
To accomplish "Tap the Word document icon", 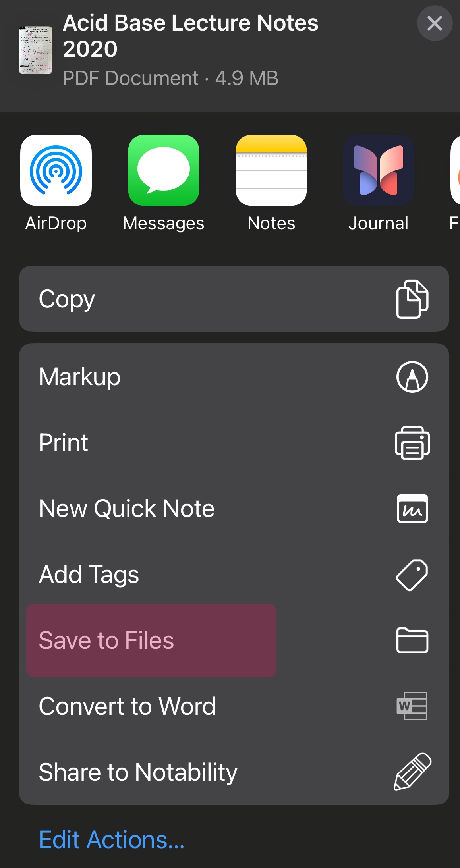I will 412,706.
